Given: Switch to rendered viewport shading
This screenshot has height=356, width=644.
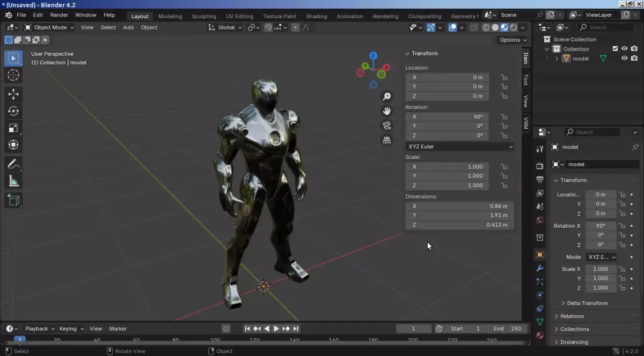Looking at the screenshot, I should [514, 27].
